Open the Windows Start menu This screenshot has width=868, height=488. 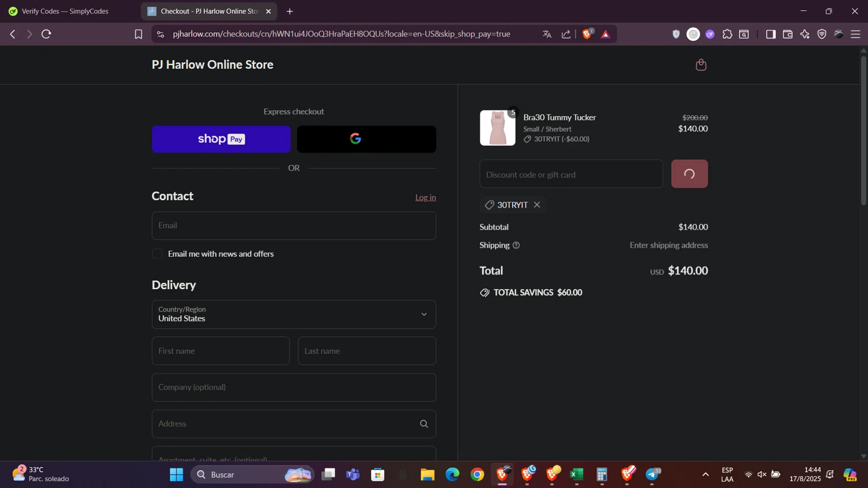pyautogui.click(x=176, y=475)
